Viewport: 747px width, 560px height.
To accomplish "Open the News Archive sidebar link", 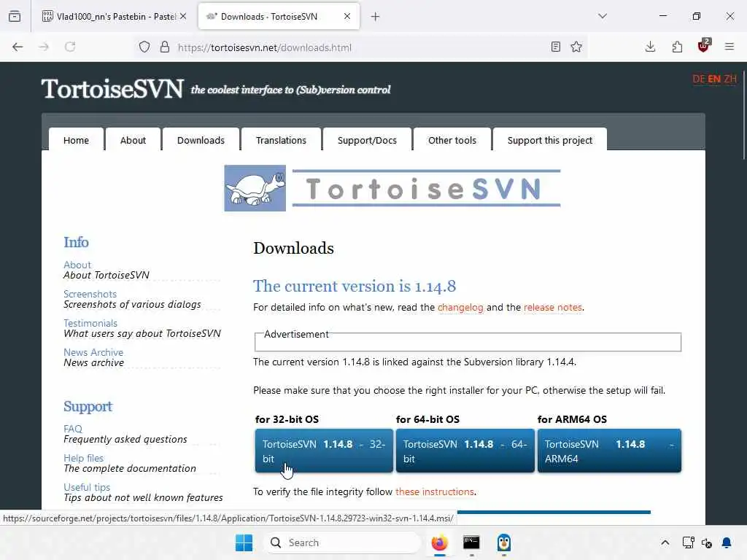I will point(93,352).
